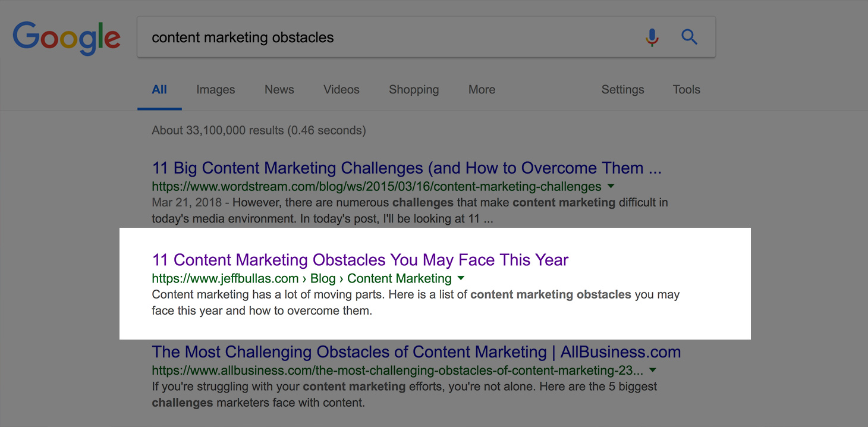Open '11 Content Marketing Obstacles You May Face' result
The height and width of the screenshot is (427, 868).
360,260
